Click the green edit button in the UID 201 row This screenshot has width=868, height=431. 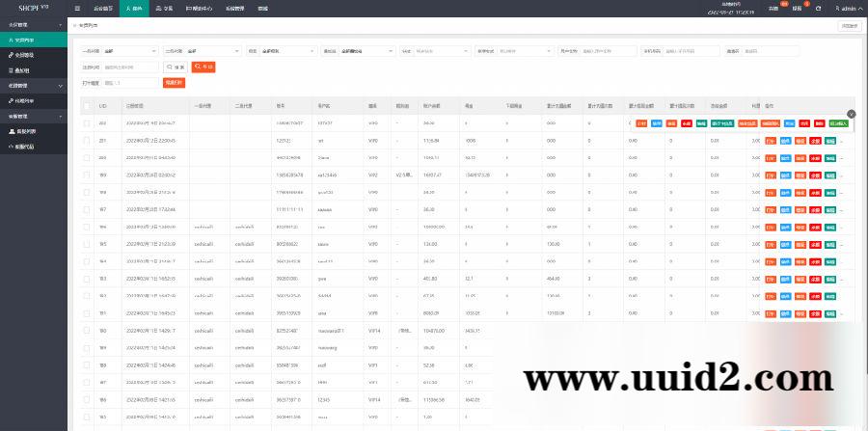coord(828,141)
